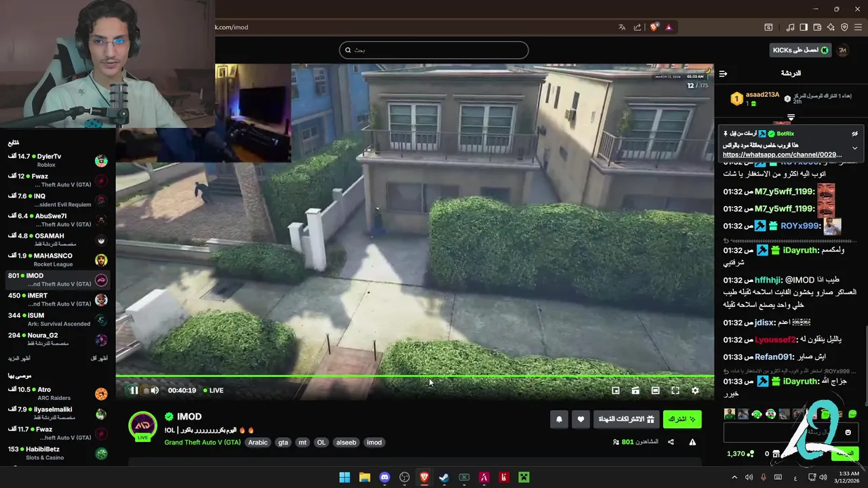View the 1,370 channel points balance
868x488 pixels.
pos(741,454)
